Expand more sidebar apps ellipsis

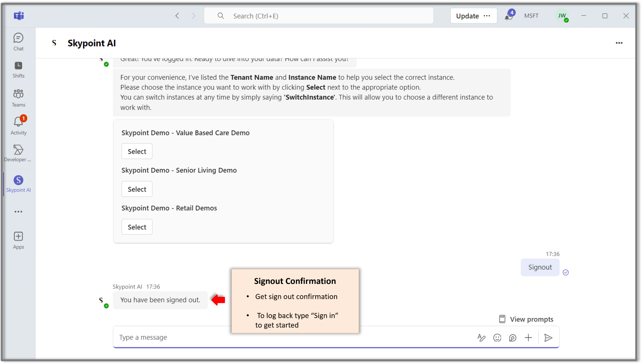(18, 212)
